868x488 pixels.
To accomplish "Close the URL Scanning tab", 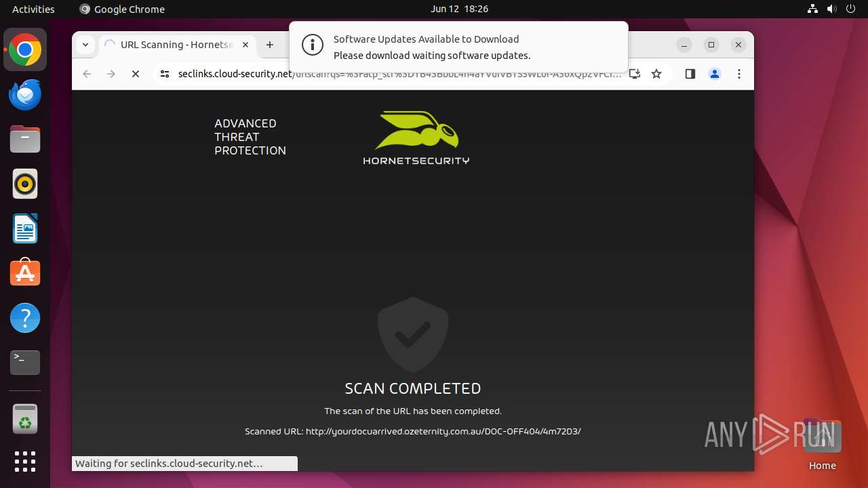I will [245, 45].
